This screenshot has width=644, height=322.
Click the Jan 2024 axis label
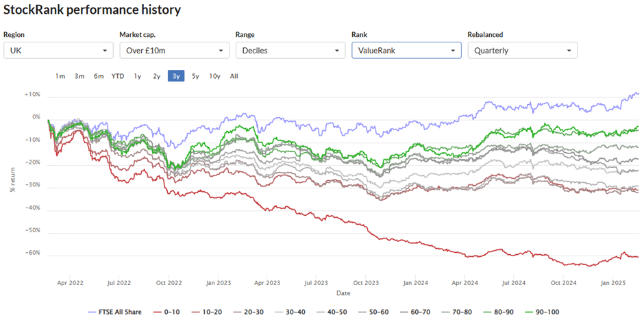[x=416, y=283]
